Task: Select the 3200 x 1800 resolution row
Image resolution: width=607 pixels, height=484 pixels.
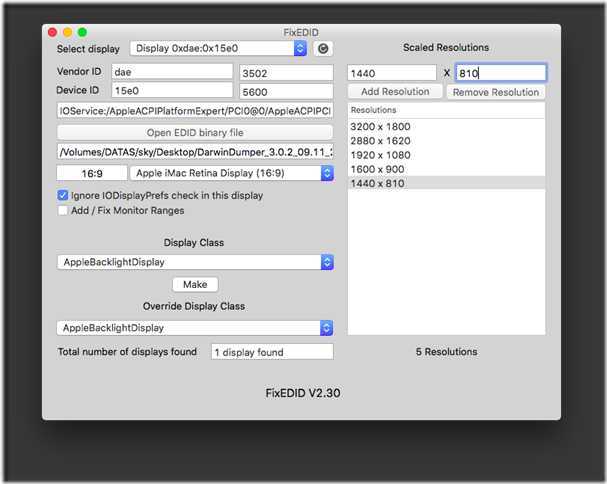Action: click(x=446, y=127)
